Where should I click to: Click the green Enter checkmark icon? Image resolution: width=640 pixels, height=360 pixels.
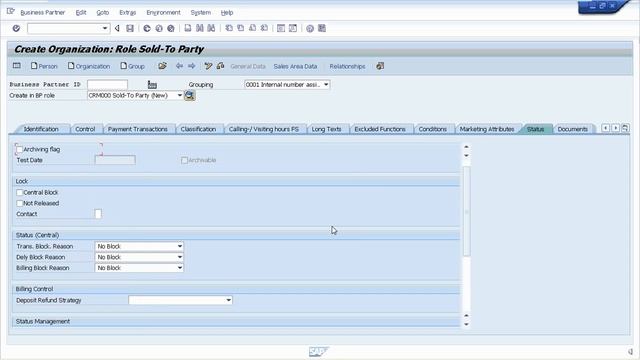pos(16,28)
